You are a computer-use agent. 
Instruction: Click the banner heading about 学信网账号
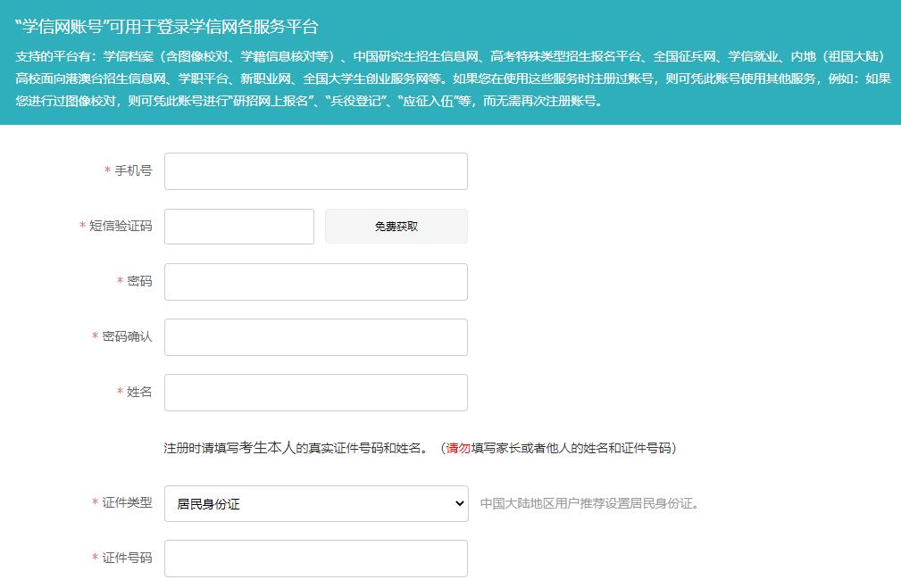167,27
